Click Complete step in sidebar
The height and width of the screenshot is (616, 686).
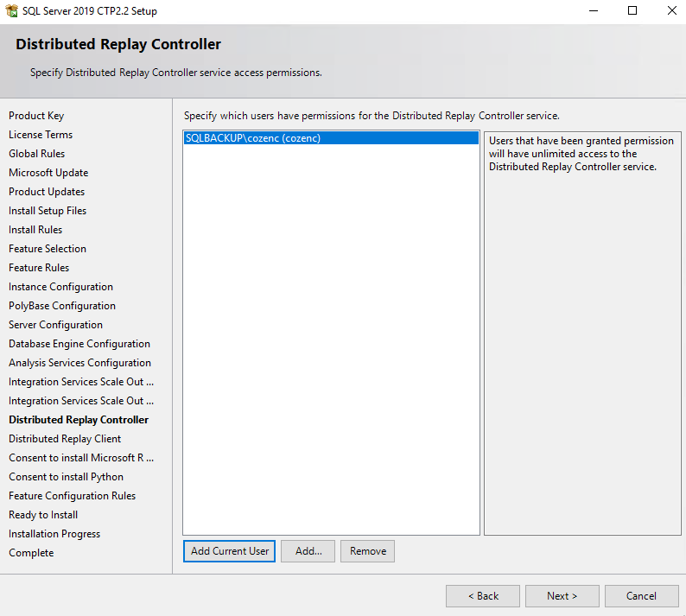click(31, 553)
